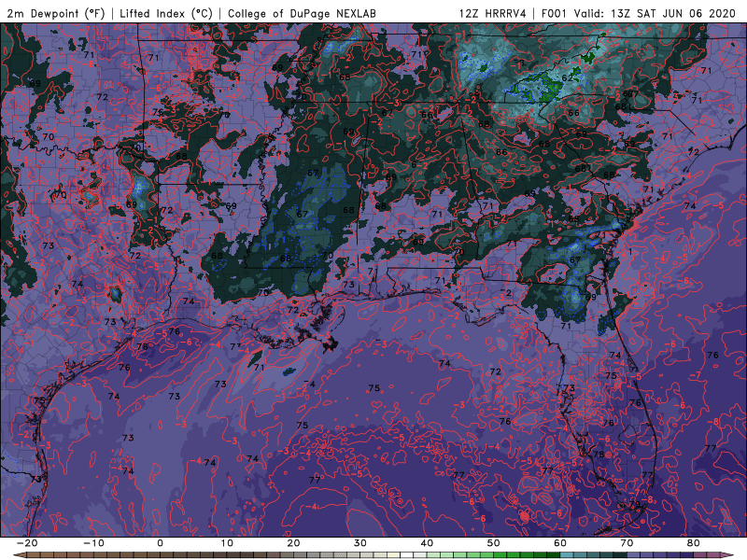
Task: Select the "College of DuPage NEXLAB" label
Action: click(302, 13)
